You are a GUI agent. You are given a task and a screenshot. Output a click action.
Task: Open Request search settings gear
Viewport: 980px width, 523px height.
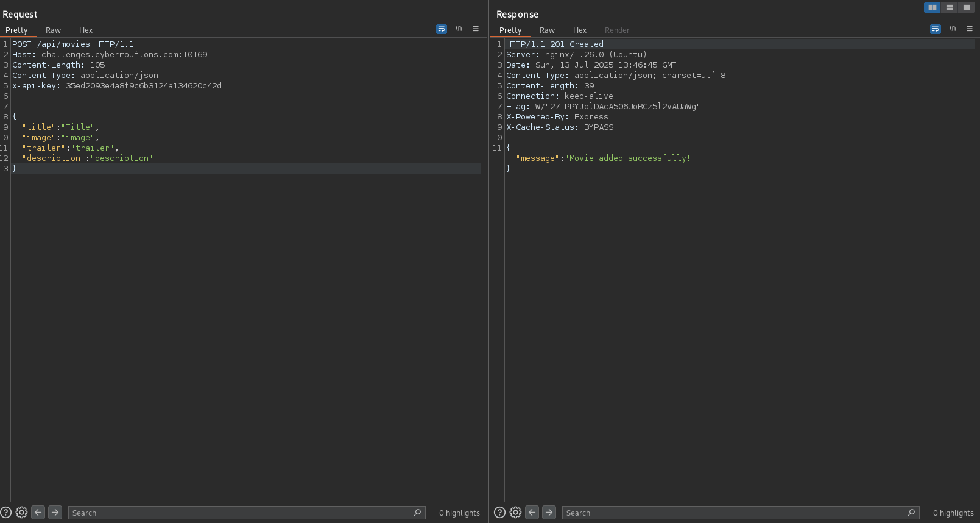[21, 513]
